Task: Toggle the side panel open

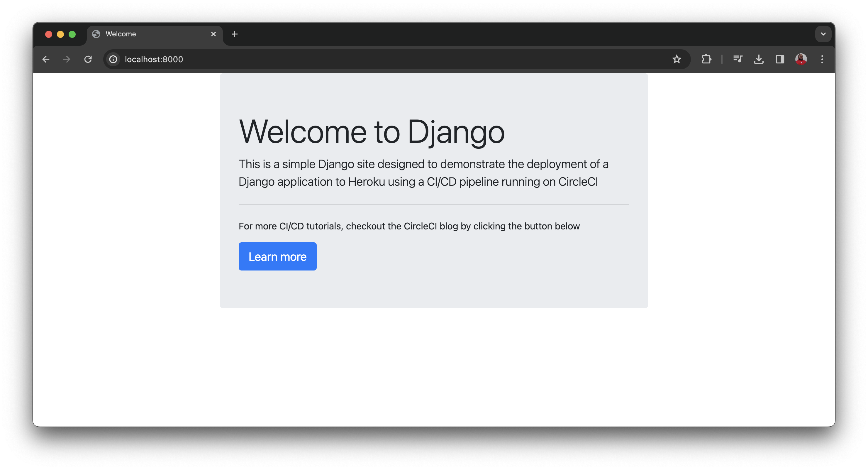Action: point(780,59)
